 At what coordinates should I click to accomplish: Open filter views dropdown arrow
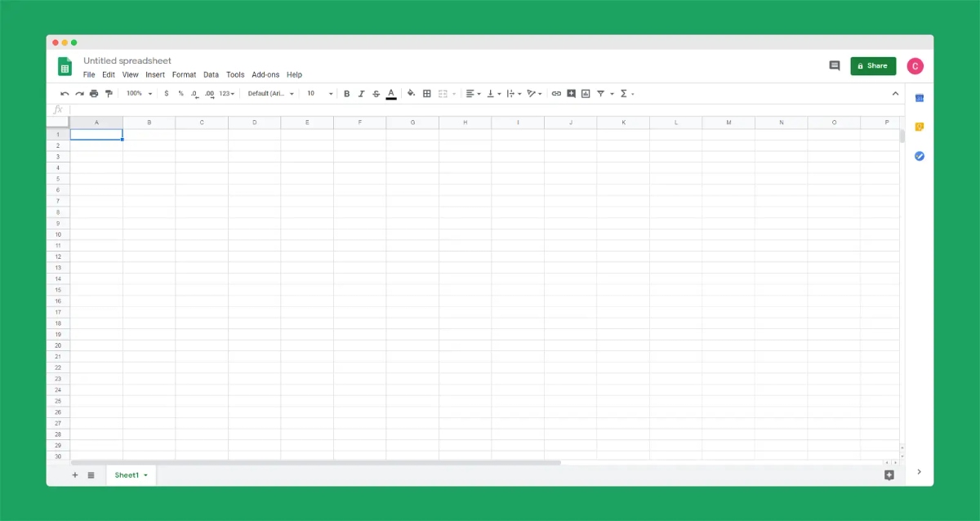click(612, 94)
